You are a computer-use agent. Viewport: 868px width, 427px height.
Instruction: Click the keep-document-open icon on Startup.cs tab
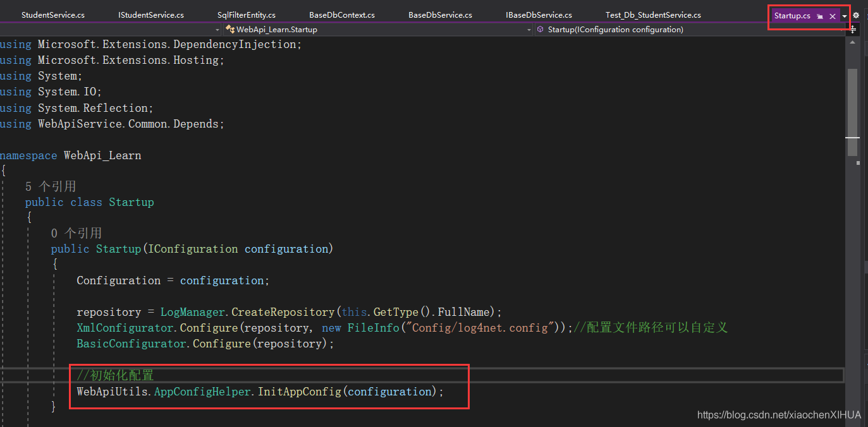pos(819,16)
